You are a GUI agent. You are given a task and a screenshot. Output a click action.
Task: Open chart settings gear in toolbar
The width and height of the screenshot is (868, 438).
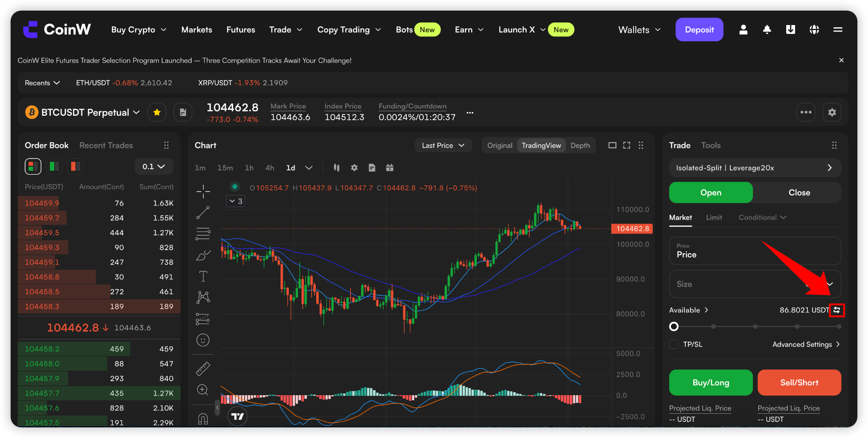tap(354, 167)
